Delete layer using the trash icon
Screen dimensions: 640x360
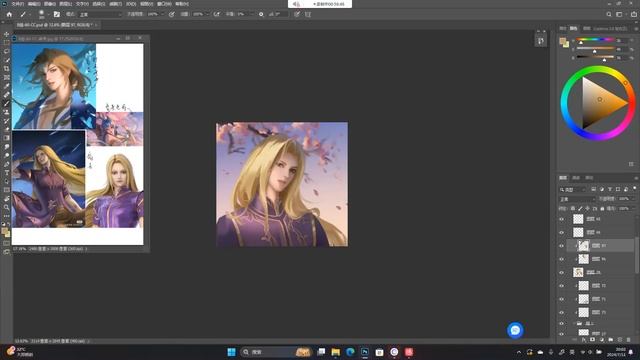[629, 340]
